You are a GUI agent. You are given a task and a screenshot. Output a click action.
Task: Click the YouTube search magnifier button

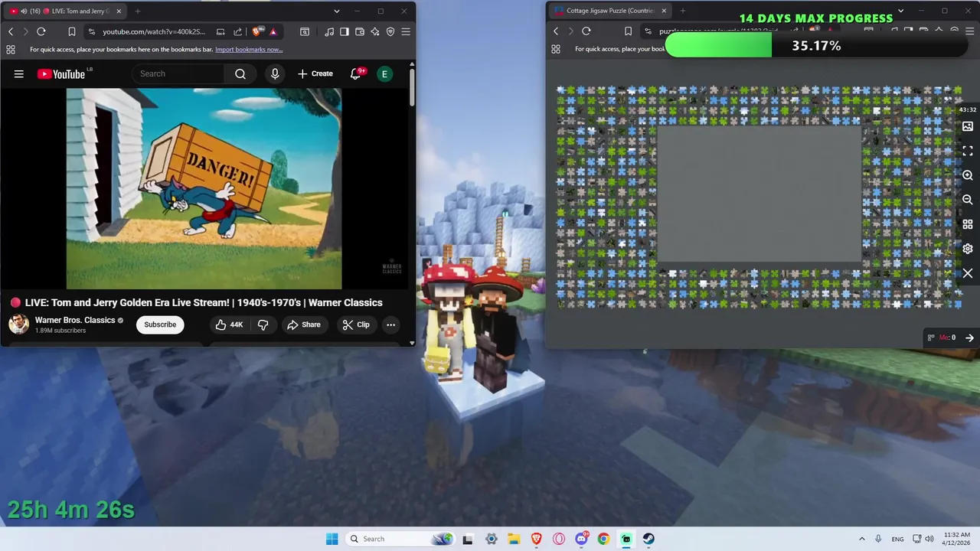click(x=240, y=73)
